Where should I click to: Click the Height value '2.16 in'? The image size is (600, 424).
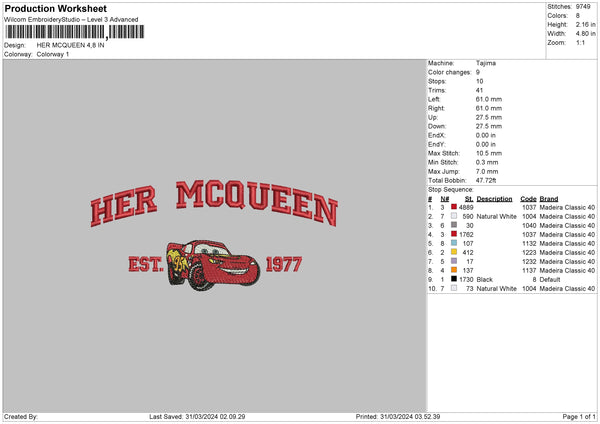(x=585, y=24)
